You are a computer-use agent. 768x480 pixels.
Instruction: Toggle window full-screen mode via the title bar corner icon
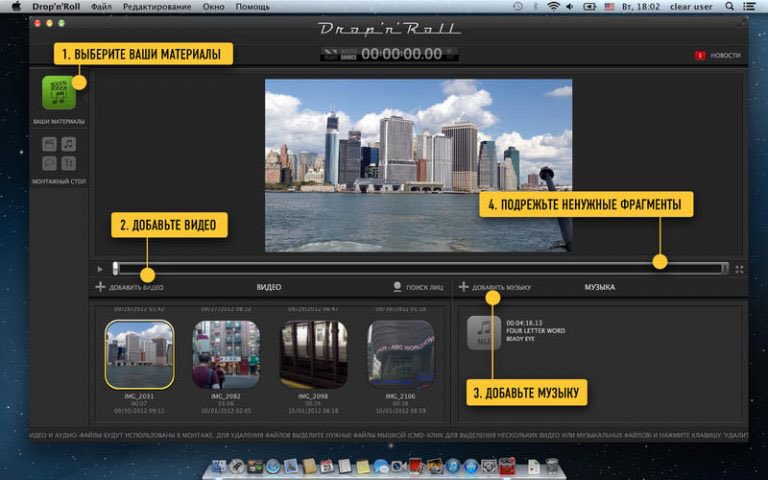tap(742, 23)
